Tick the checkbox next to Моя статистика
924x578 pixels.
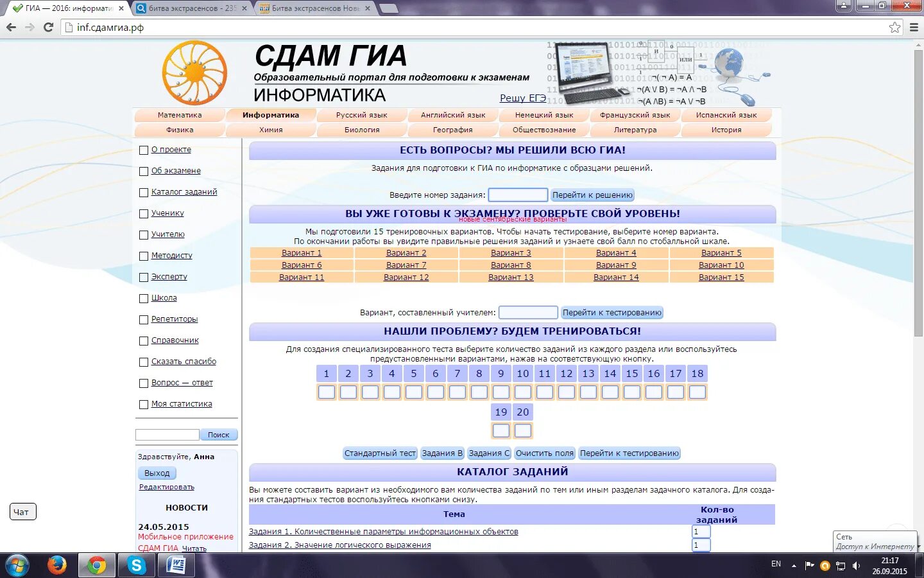point(144,405)
